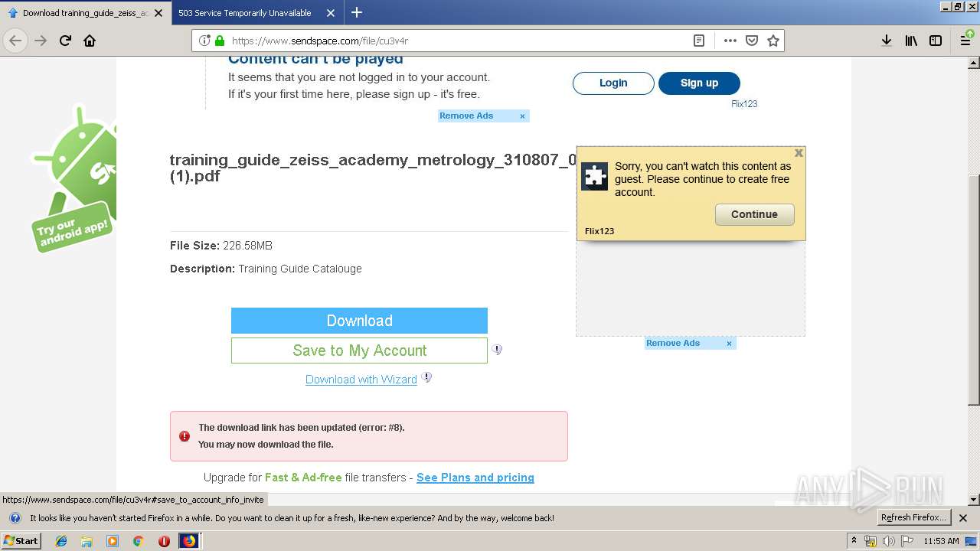The height and width of the screenshot is (551, 980).
Task: Click the notification bar info icon
Action: tap(15, 518)
